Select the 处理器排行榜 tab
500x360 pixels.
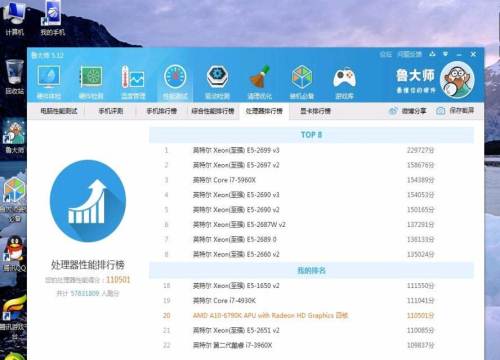264,111
